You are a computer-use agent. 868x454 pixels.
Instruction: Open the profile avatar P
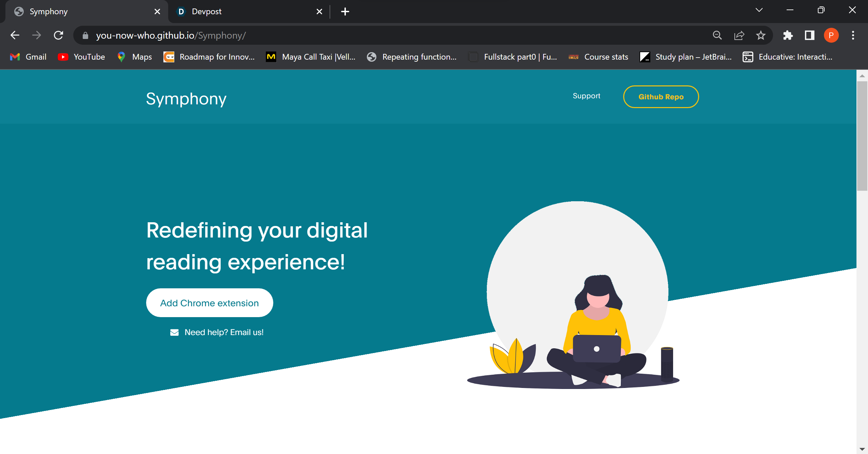point(831,35)
